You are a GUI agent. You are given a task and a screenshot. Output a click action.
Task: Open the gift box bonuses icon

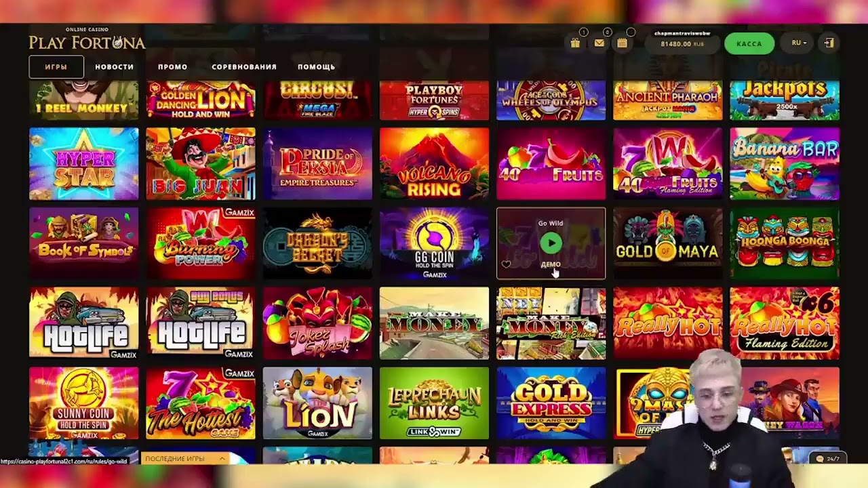[575, 43]
